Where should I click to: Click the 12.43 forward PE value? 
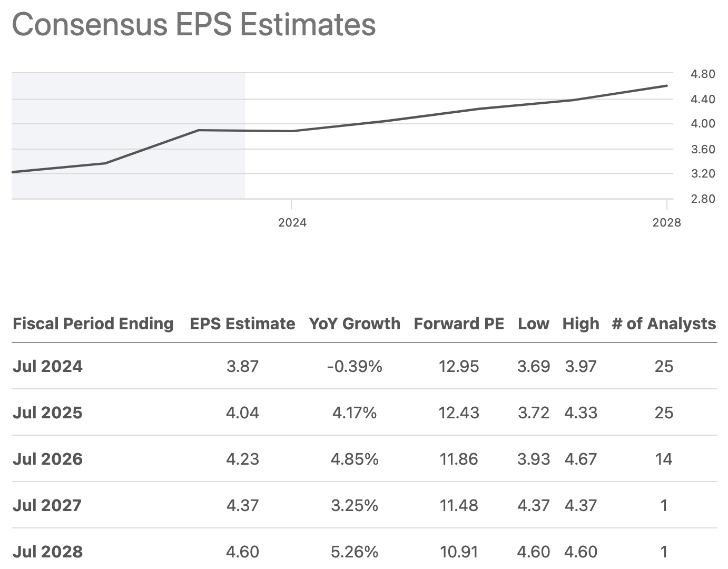(459, 413)
